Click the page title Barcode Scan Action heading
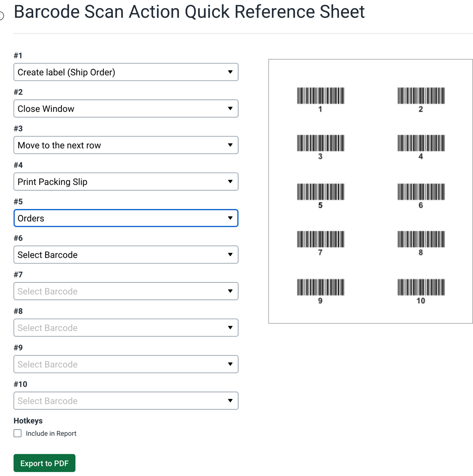The width and height of the screenshot is (473, 476). click(x=189, y=12)
